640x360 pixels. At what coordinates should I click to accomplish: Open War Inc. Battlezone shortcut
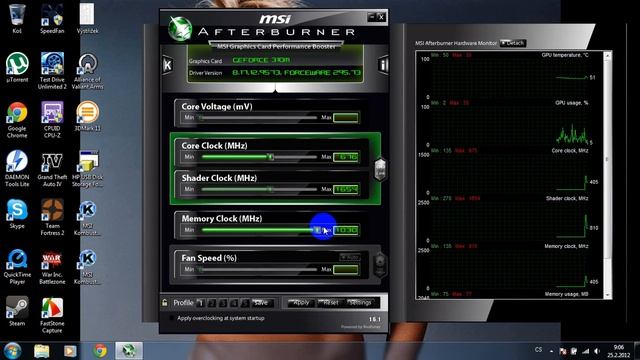point(52,267)
